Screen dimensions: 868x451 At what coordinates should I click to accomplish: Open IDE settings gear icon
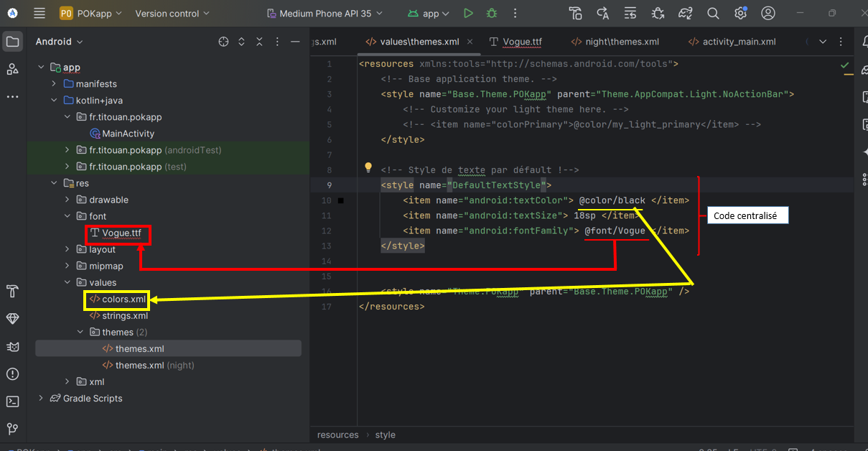pyautogui.click(x=741, y=13)
